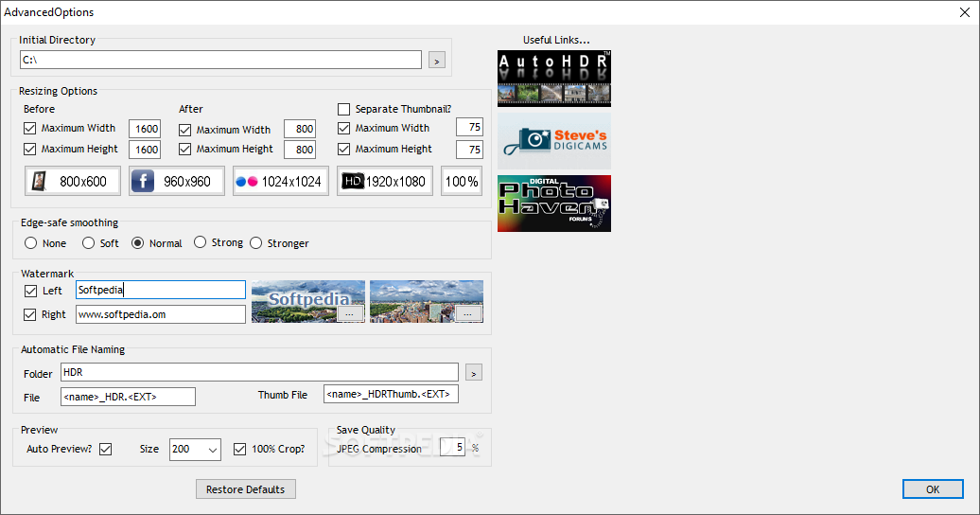Browse for the automatic naming Folder
Viewport: 980px width, 515px height.
coord(474,373)
